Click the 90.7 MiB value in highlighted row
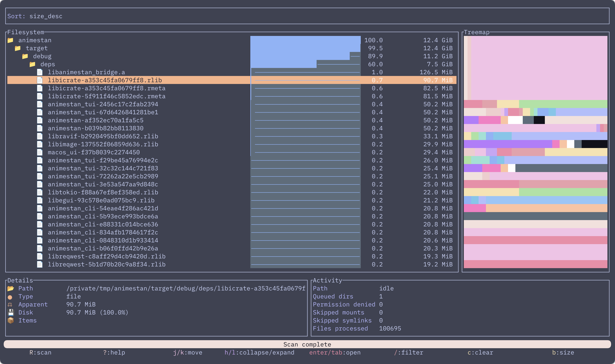615x364 pixels. [438, 80]
